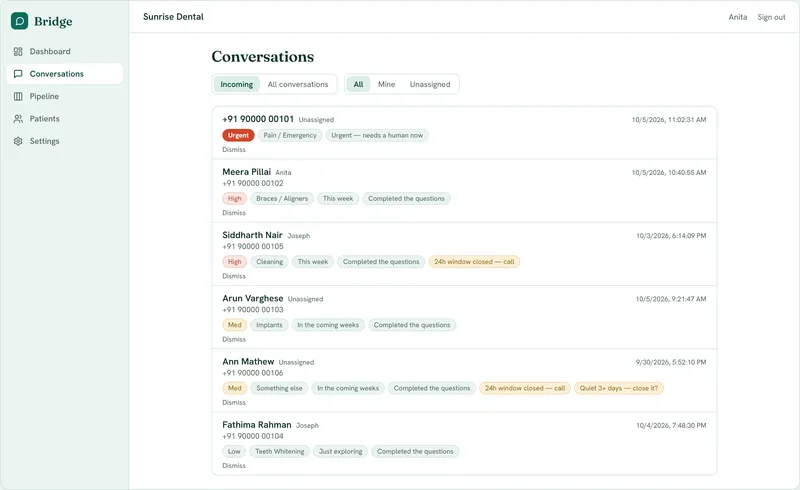Open Siddharth Nair's conversation
The image size is (800, 490).
point(464,255)
